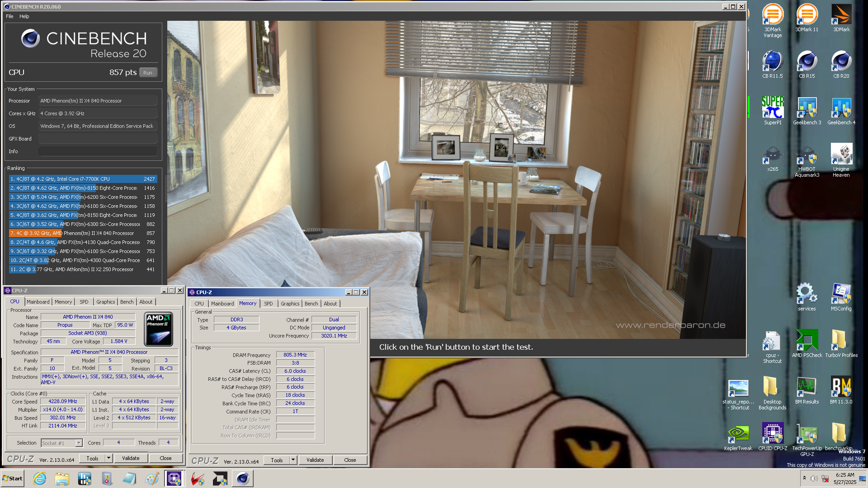Open About tab in left CPU-Z window
The width and height of the screenshot is (868, 488).
146,302
